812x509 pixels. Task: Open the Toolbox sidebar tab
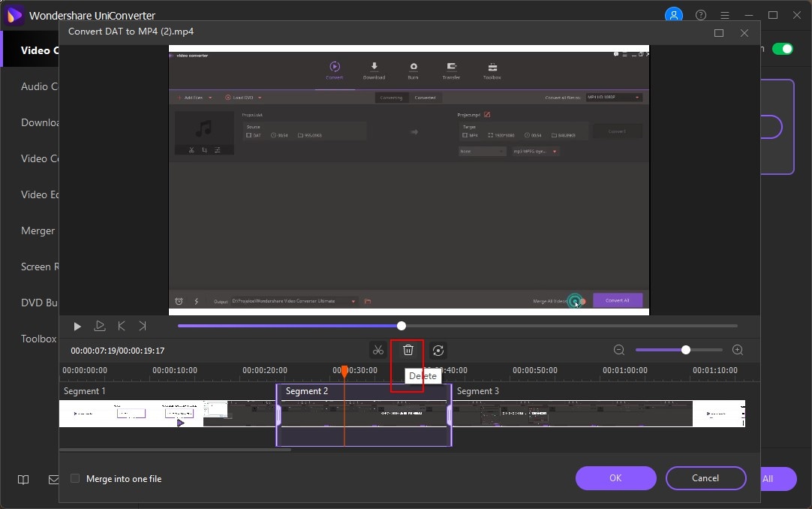point(39,339)
